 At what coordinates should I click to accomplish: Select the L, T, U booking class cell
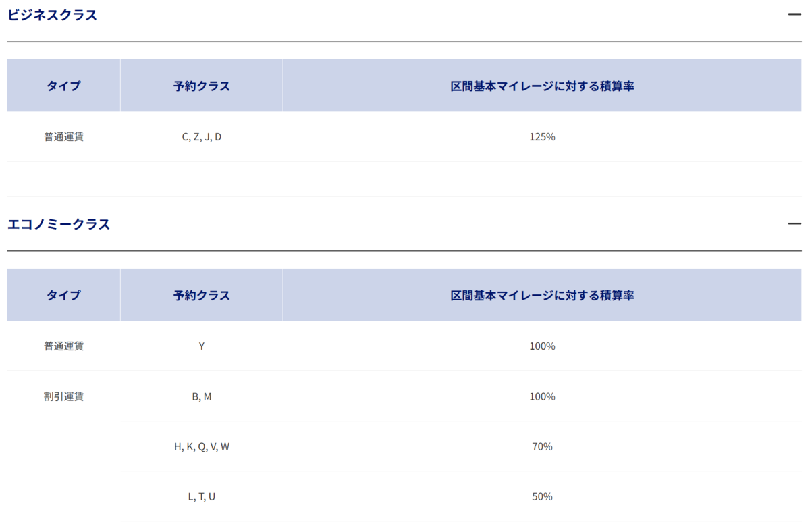click(x=202, y=496)
